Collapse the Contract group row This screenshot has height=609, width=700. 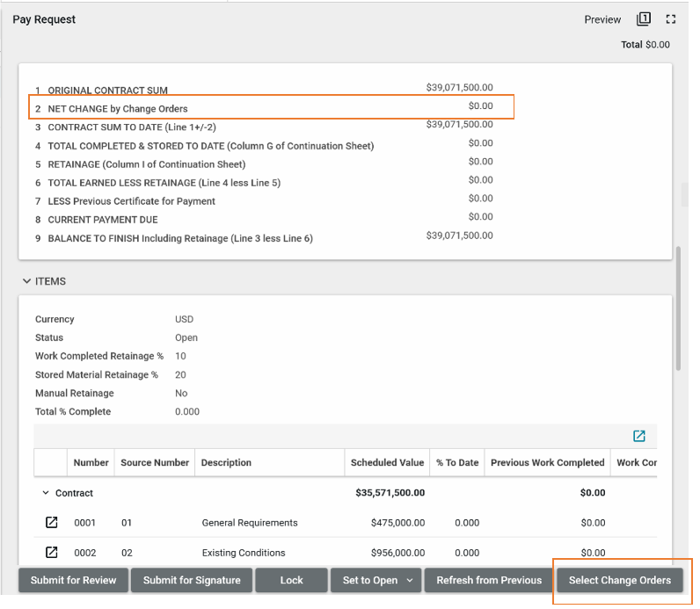pos(46,493)
